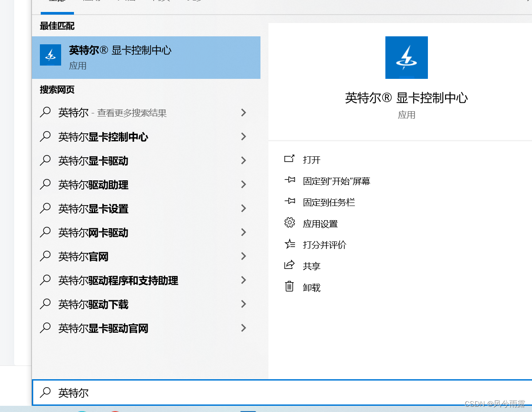532x412 pixels.
Task: Click the magnifier icon next to 英特尔显卡控制中心 suggestion
Action: [45, 136]
